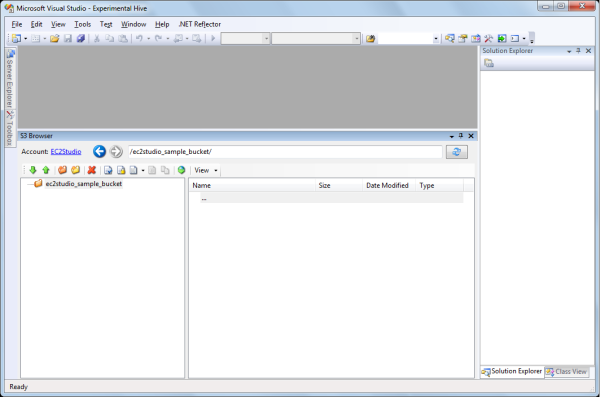Click the S3 Browser back arrow
This screenshot has height=397, width=600.
coord(99,152)
